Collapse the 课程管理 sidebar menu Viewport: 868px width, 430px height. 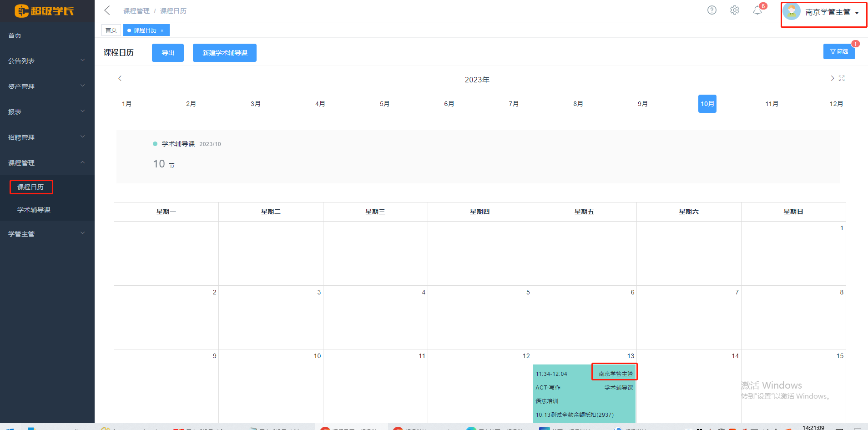(x=47, y=163)
